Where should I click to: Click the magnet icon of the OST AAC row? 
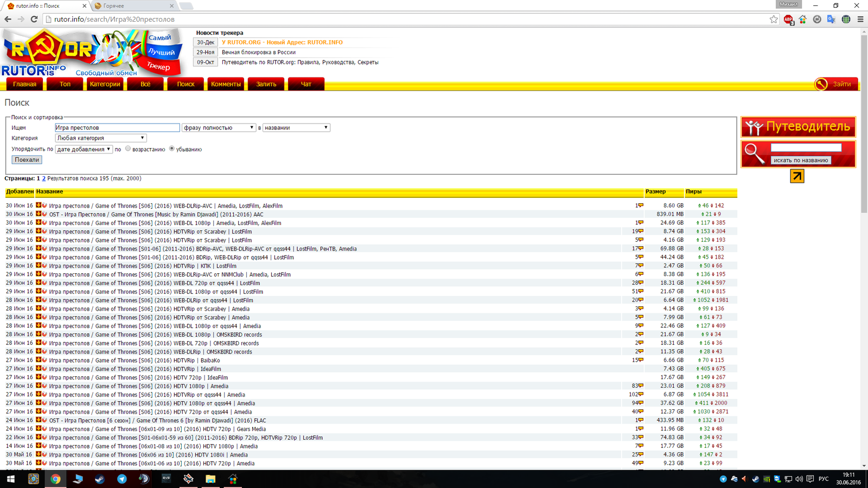(x=44, y=214)
